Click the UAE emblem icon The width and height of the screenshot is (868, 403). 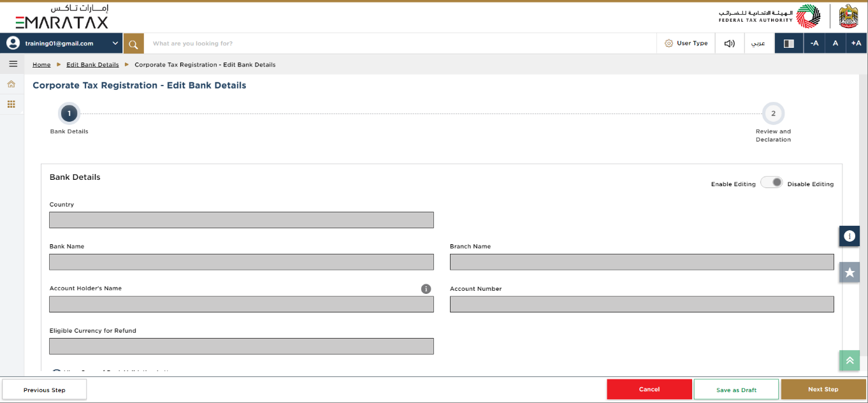pyautogui.click(x=848, y=17)
